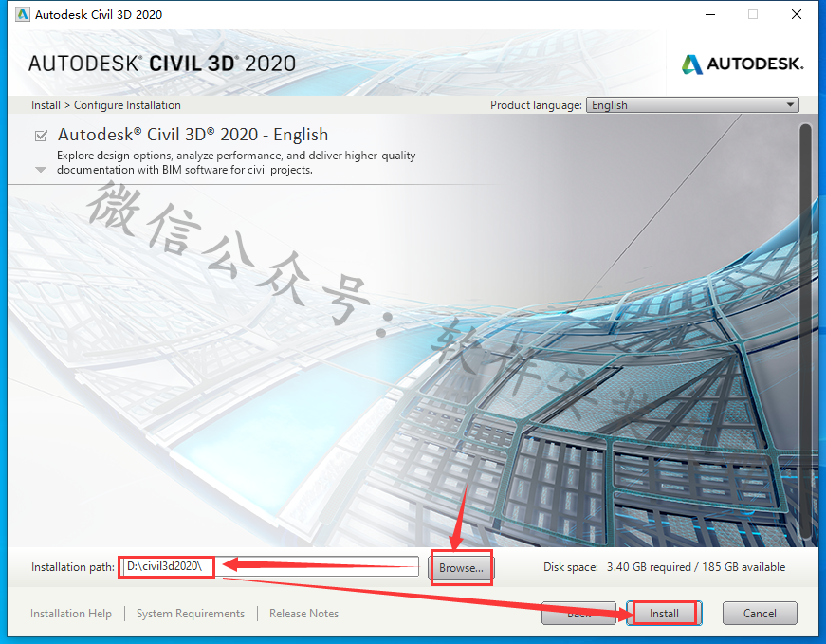This screenshot has height=644, width=826.
Task: Click the Install button
Action: point(664,614)
